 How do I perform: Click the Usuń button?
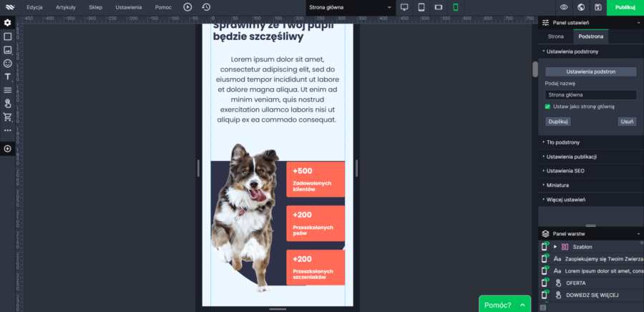click(627, 122)
